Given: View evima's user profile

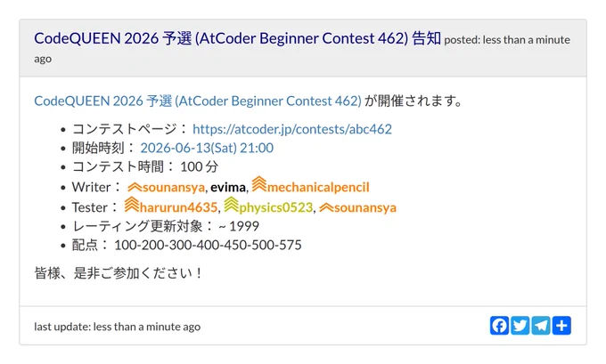Looking at the screenshot, I should [228, 187].
